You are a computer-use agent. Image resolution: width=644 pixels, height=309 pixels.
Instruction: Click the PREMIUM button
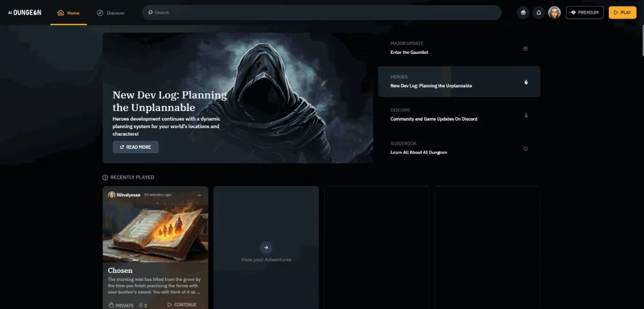click(584, 13)
